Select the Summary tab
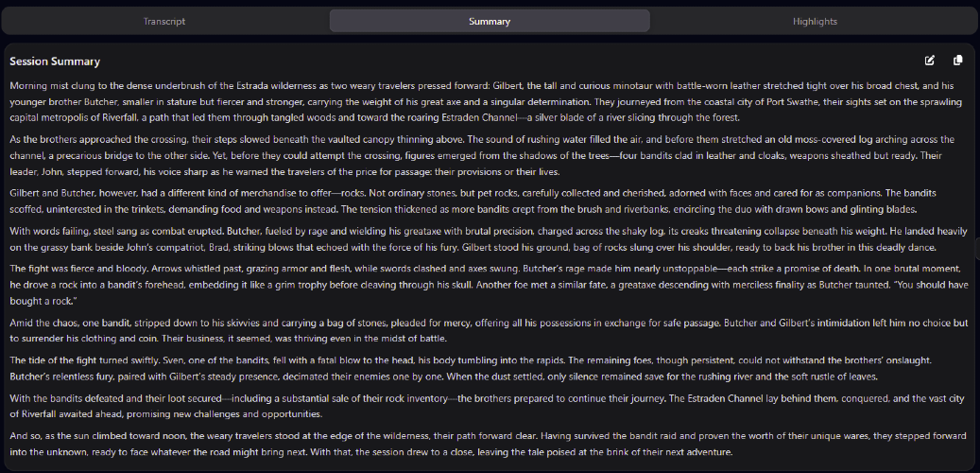Image resolution: width=980 pixels, height=473 pixels. point(490,21)
